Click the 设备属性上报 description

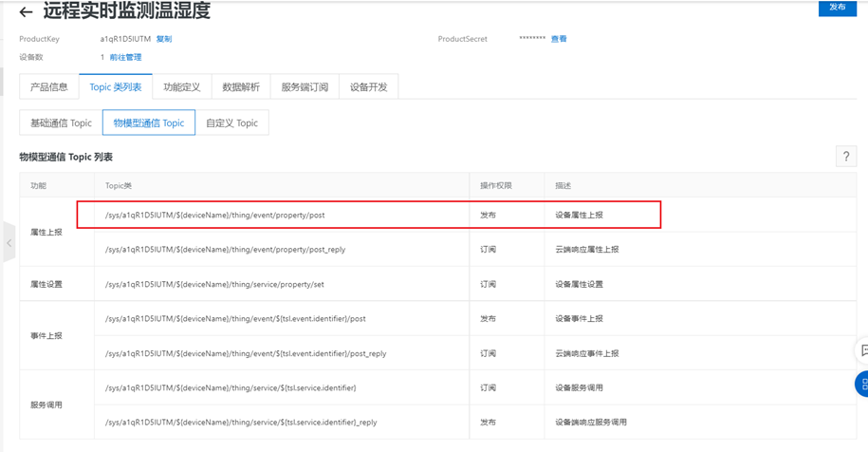(x=579, y=215)
